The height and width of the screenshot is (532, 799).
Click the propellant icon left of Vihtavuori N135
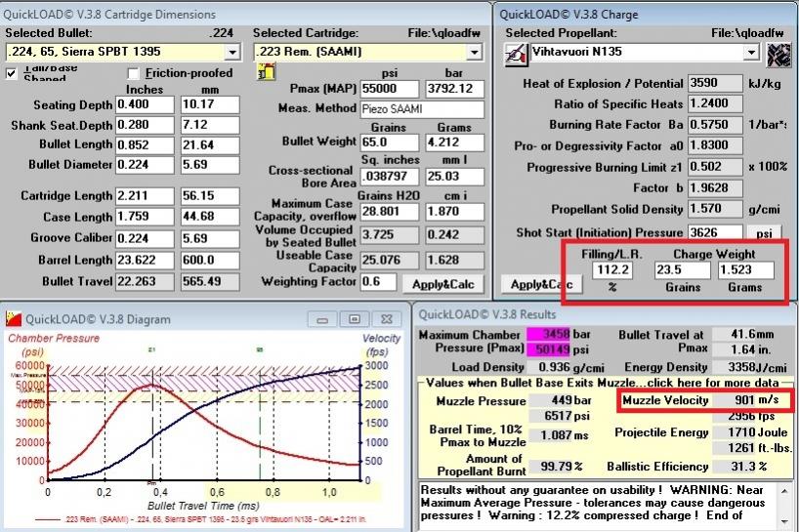pyautogui.click(x=517, y=53)
